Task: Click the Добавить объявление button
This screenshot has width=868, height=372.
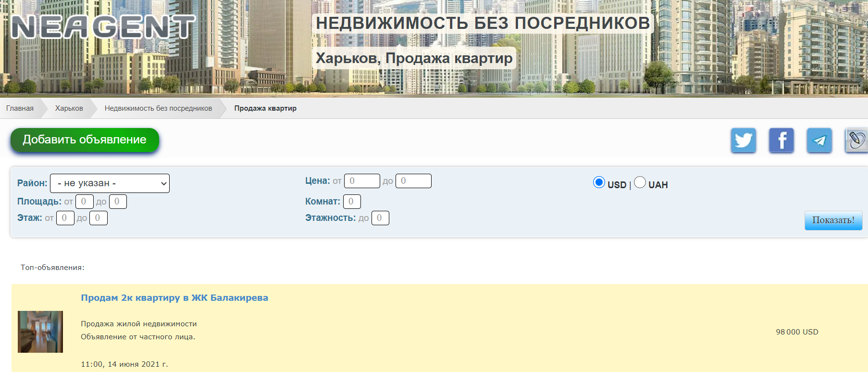Action: (x=85, y=140)
